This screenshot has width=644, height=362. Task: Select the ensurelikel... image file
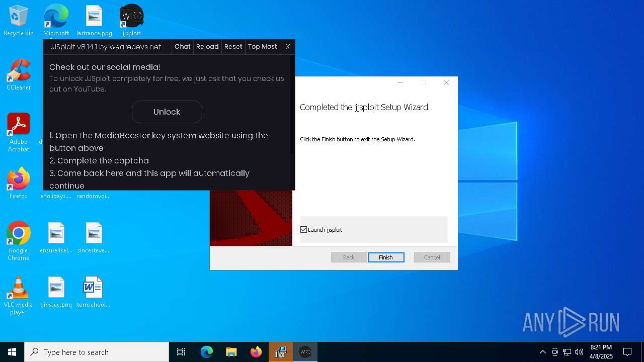pos(56,238)
